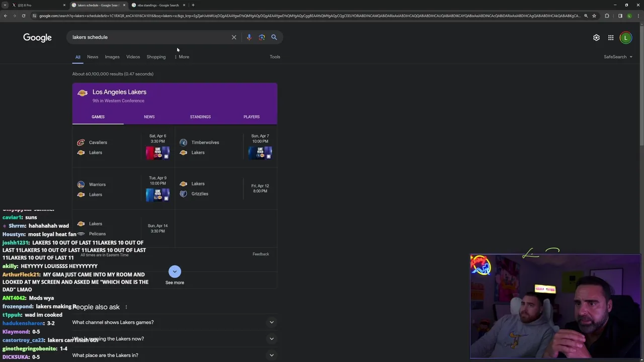Expand What channel shows Lakers games
This screenshot has width=644, height=362.
click(x=175, y=322)
